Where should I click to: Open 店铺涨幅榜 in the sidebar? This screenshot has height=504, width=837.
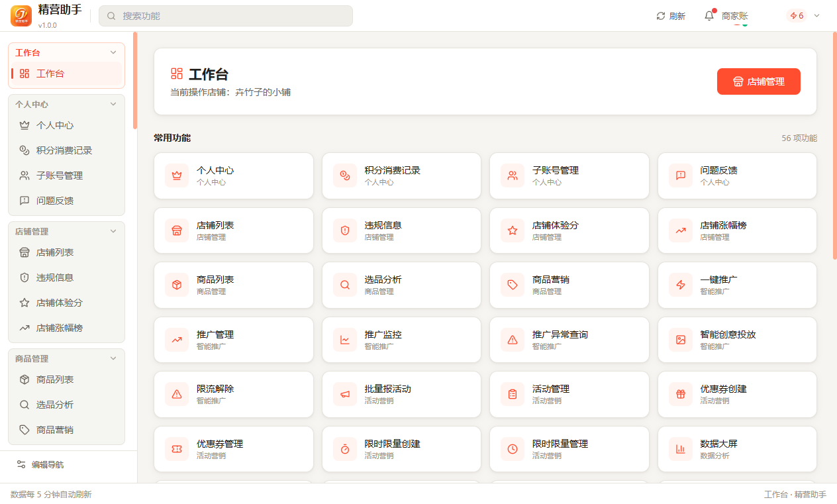[66, 328]
